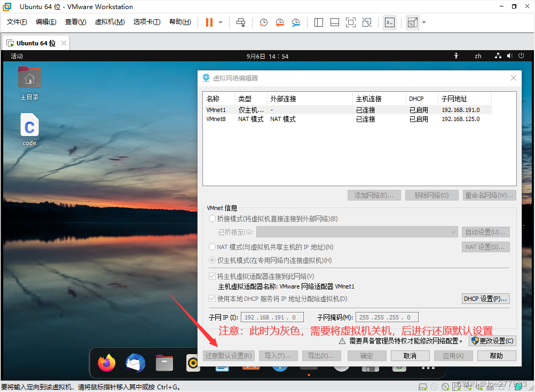
Task: Enter full screen mode
Action: 351,22
